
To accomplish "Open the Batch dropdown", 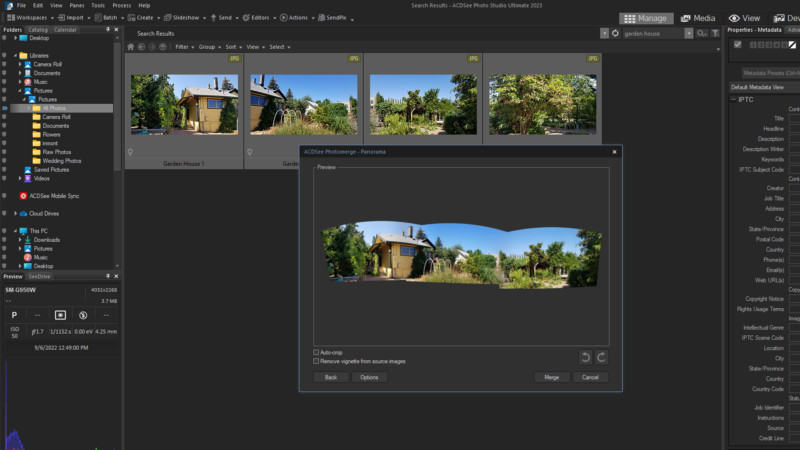I will [110, 18].
